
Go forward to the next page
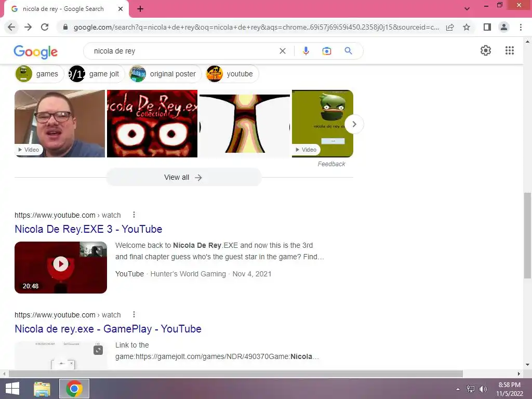pos(28,27)
